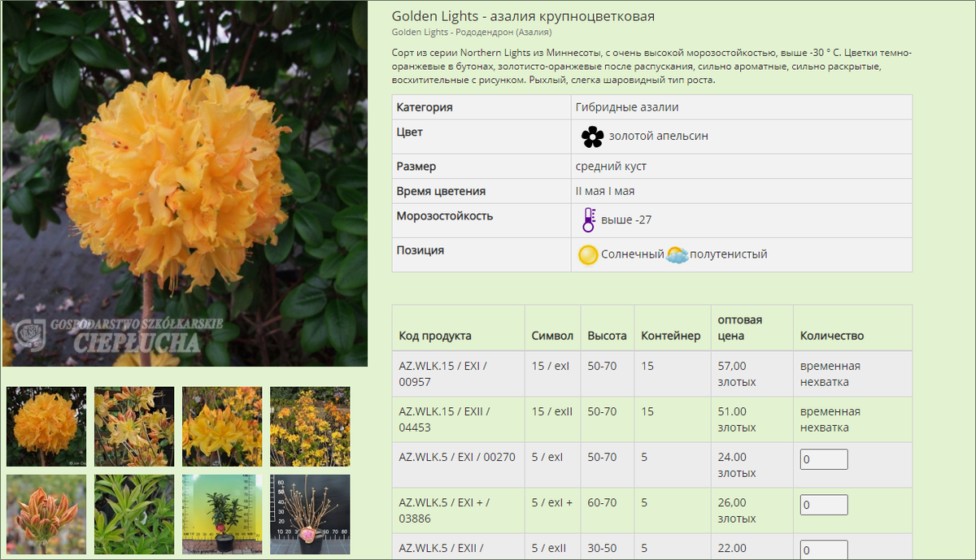Image resolution: width=976 pixels, height=560 pixels.
Task: Click the 'Категория' row label
Action: coord(425,107)
